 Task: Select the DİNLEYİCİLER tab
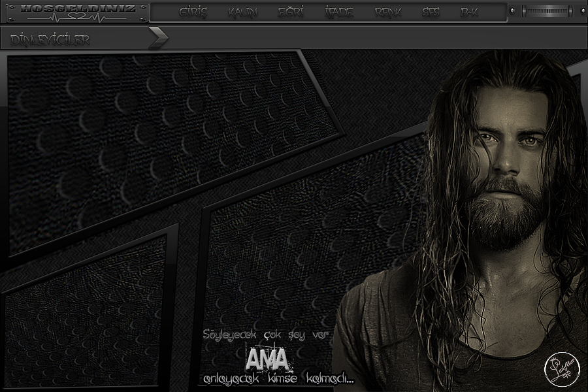tap(50, 39)
